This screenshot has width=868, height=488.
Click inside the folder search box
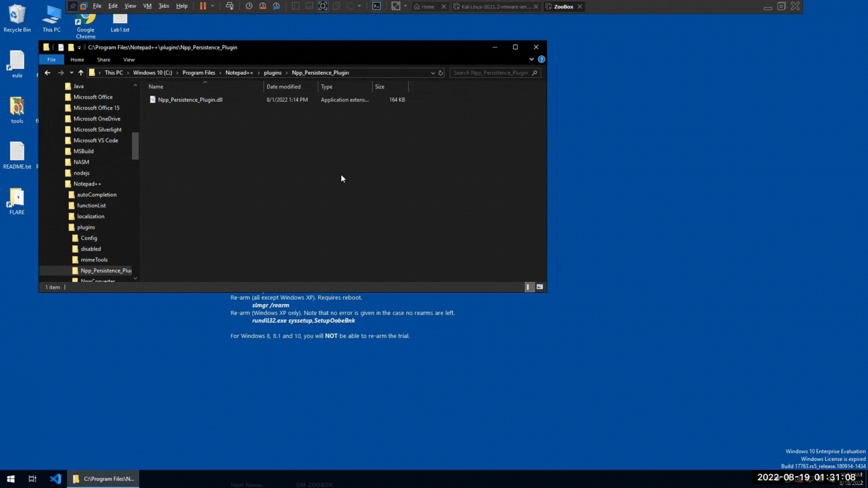tap(491, 72)
